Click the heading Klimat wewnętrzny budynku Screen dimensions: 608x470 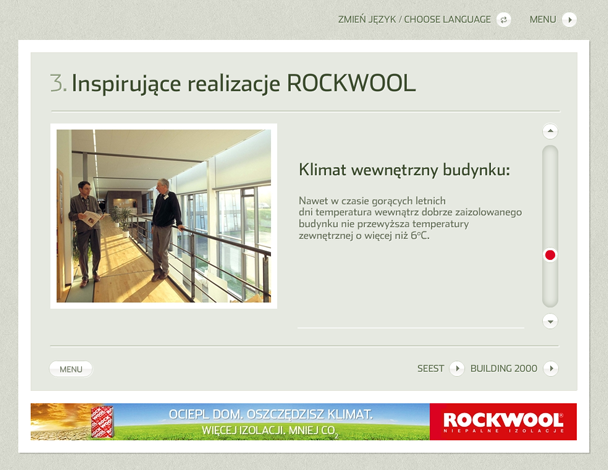coord(404,170)
